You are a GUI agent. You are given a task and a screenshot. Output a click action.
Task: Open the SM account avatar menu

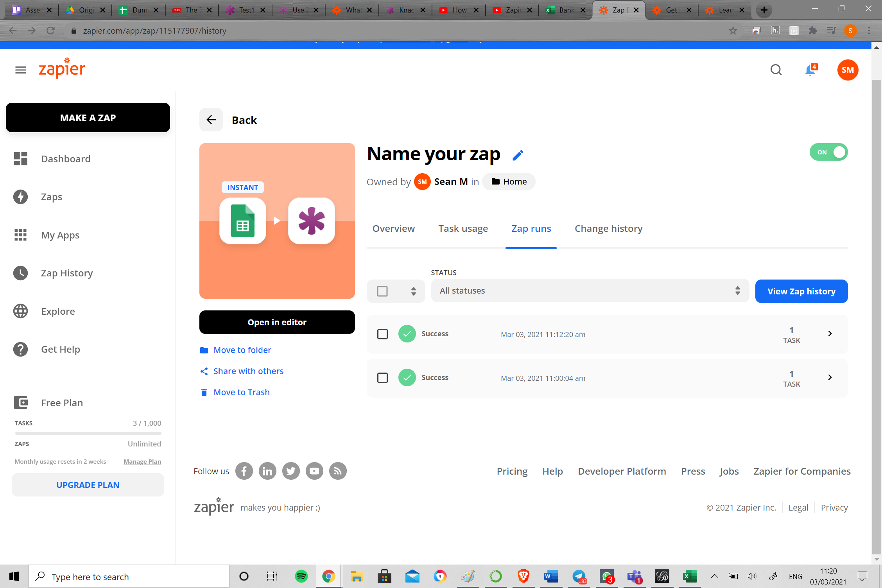click(x=848, y=70)
